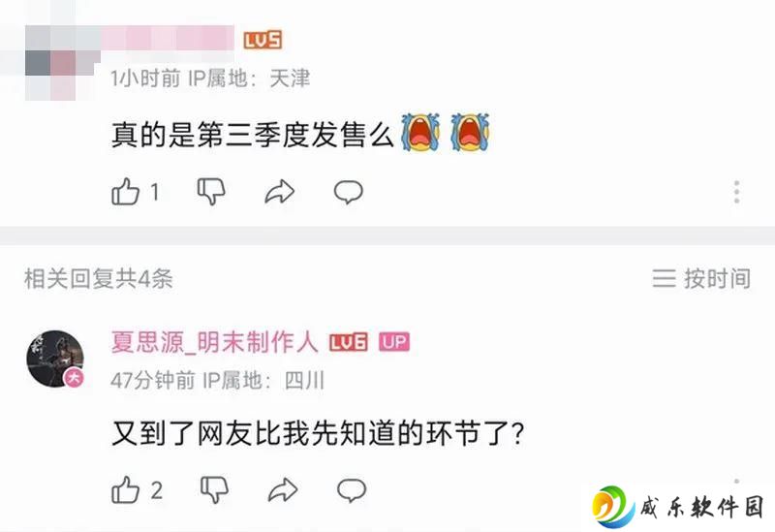The image size is (775, 532).
Task: Click the LV6 level badge
Action: tap(349, 342)
